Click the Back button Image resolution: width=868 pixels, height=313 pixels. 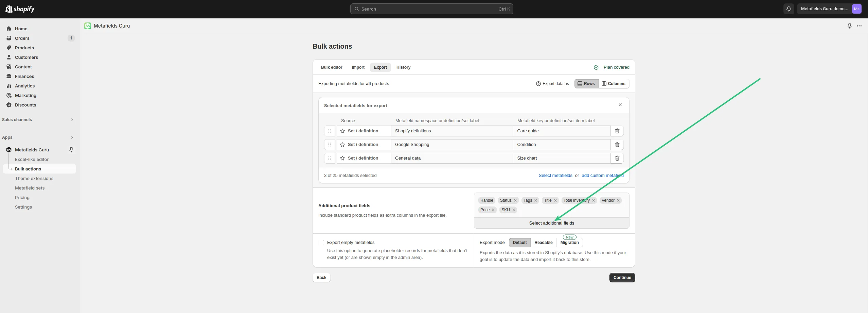click(x=321, y=278)
